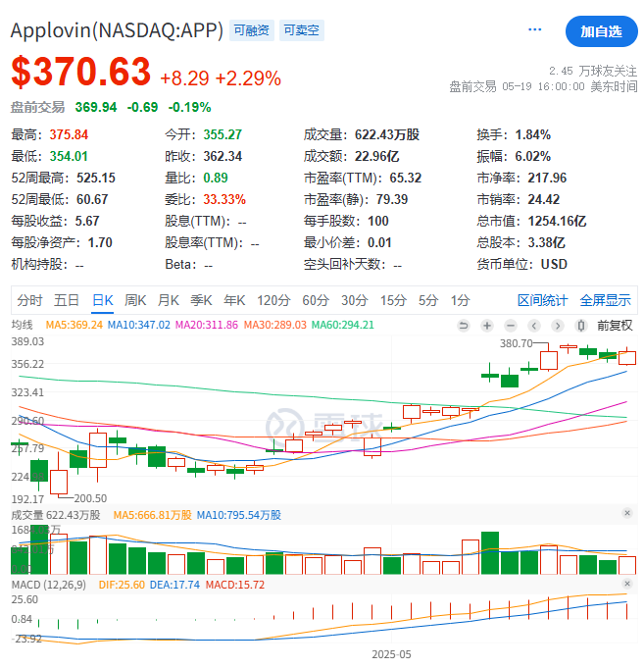Click the 52周最高 value 525.15
The width and height of the screenshot is (644, 668).
click(96, 178)
